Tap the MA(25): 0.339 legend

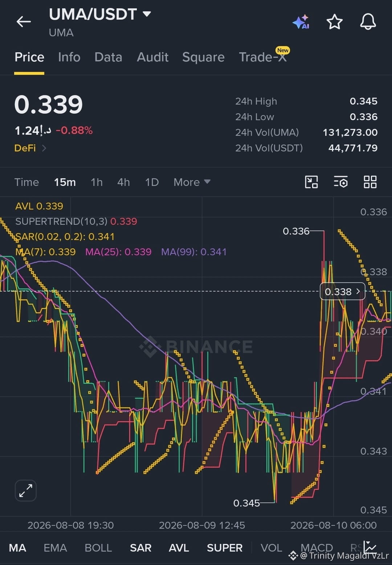[x=118, y=252]
